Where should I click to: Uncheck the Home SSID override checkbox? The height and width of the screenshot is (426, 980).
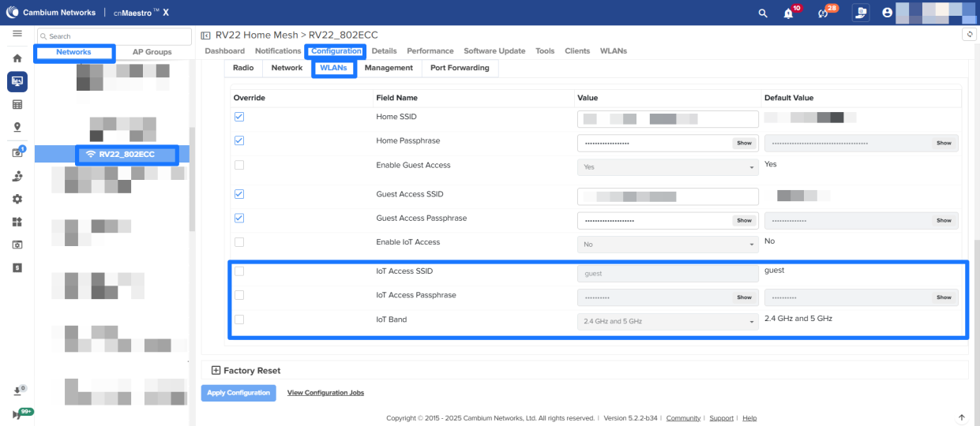[239, 117]
